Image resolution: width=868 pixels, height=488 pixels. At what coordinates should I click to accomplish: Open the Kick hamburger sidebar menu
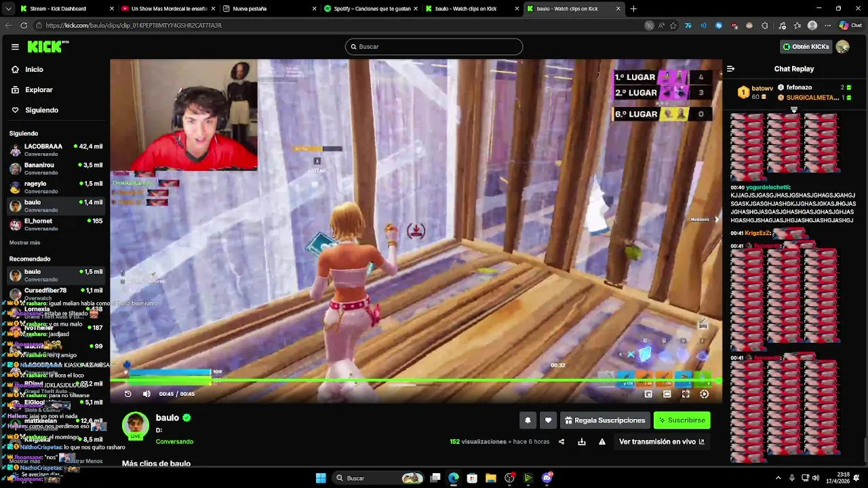click(x=15, y=47)
